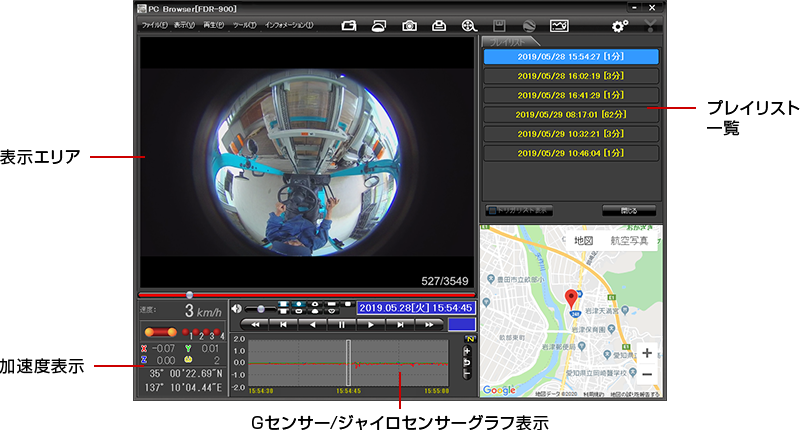The width and height of the screenshot is (800, 430).
Task: Click the red video seek bar
Action: (300, 295)
